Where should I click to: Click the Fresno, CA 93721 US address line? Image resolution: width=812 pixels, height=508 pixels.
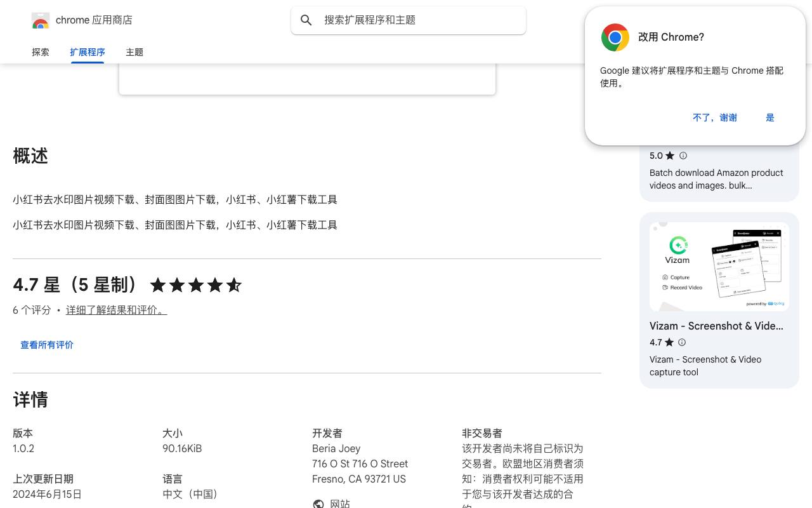[359, 479]
